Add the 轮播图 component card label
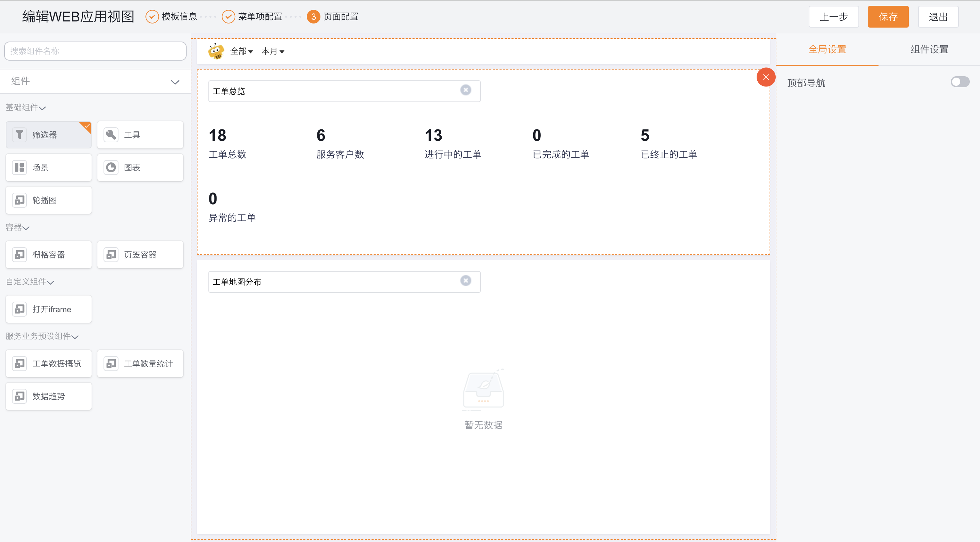Image resolution: width=980 pixels, height=542 pixels. coord(45,201)
